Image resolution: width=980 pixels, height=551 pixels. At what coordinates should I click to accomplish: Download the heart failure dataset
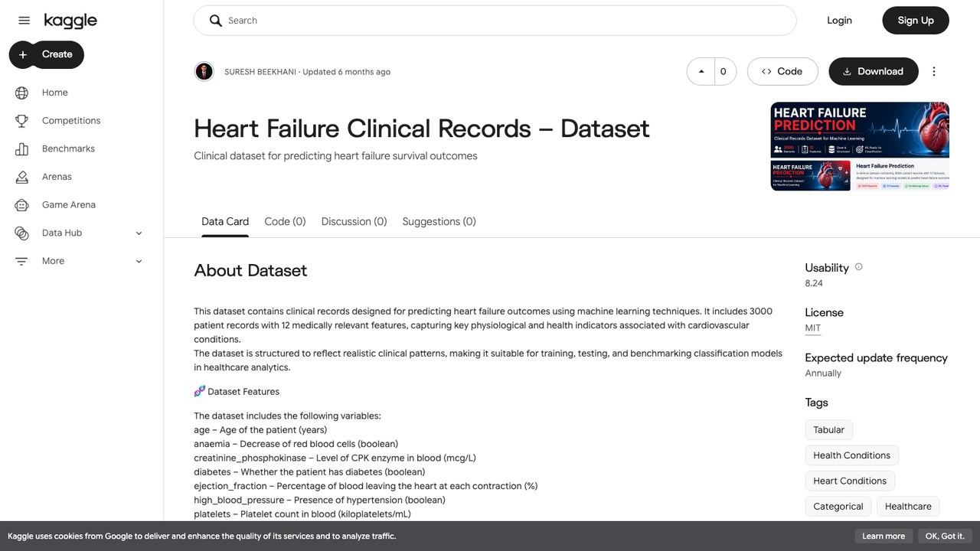[x=873, y=71]
